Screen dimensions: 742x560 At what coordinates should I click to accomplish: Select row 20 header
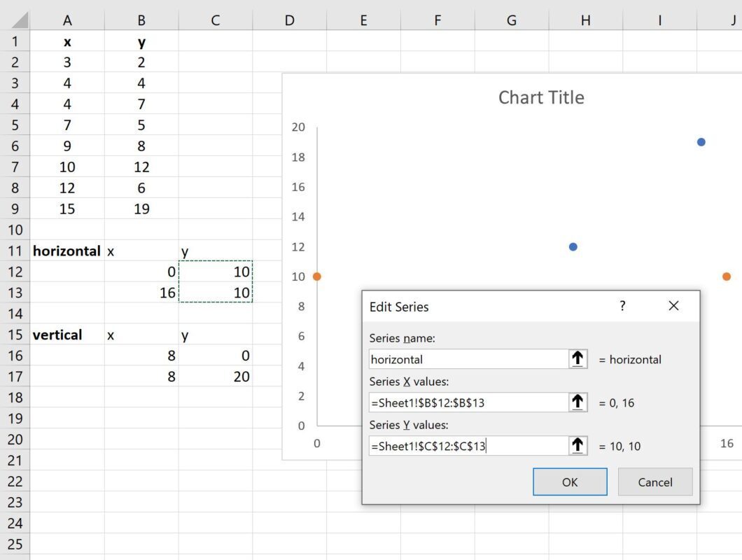pos(15,440)
